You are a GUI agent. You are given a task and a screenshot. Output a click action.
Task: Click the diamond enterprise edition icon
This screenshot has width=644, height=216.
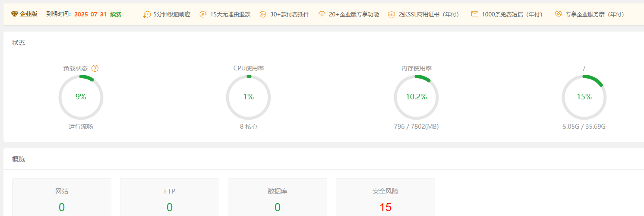coord(15,14)
